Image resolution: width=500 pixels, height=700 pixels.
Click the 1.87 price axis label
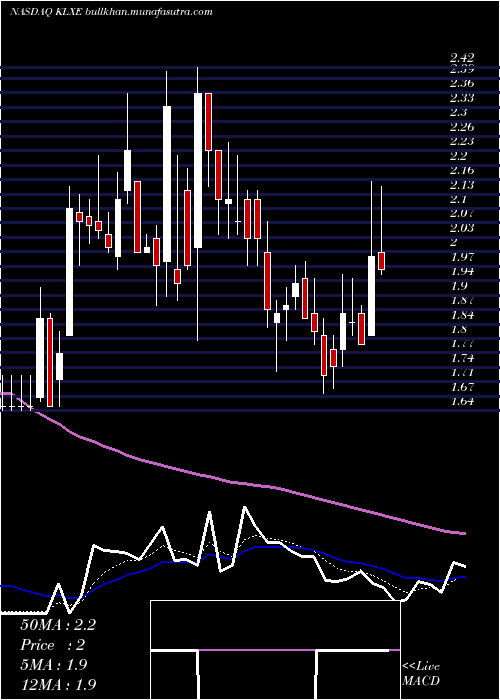click(462, 300)
